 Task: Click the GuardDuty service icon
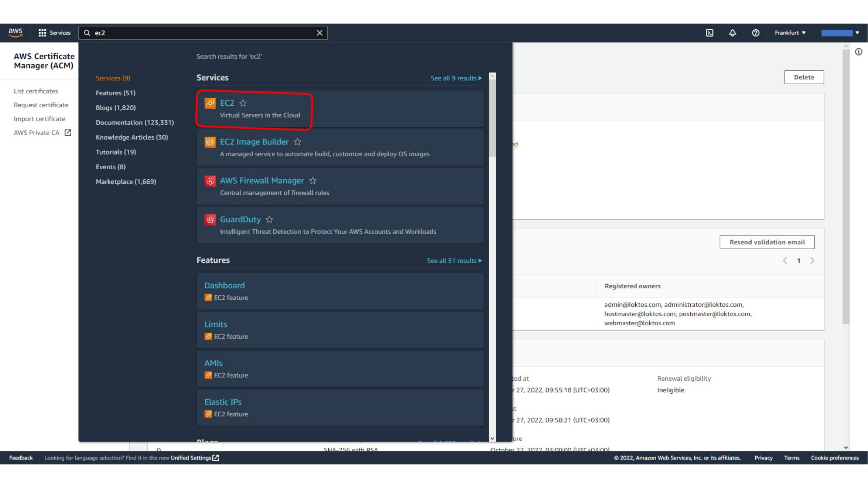[210, 220]
